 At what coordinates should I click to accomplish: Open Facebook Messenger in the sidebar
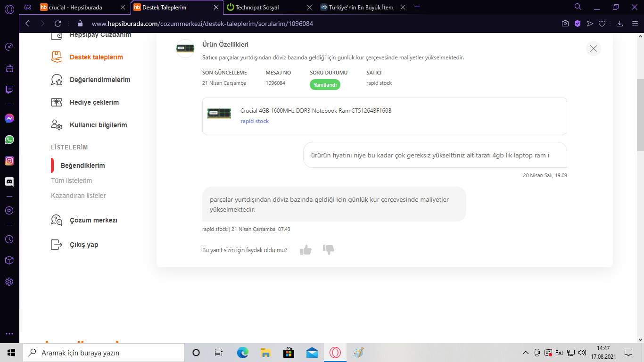click(9, 118)
